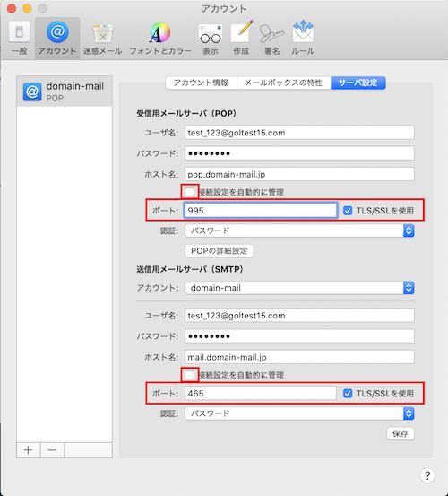Switch to サーバ設定 tab
Screen dimensions: 448x496
[x=358, y=83]
